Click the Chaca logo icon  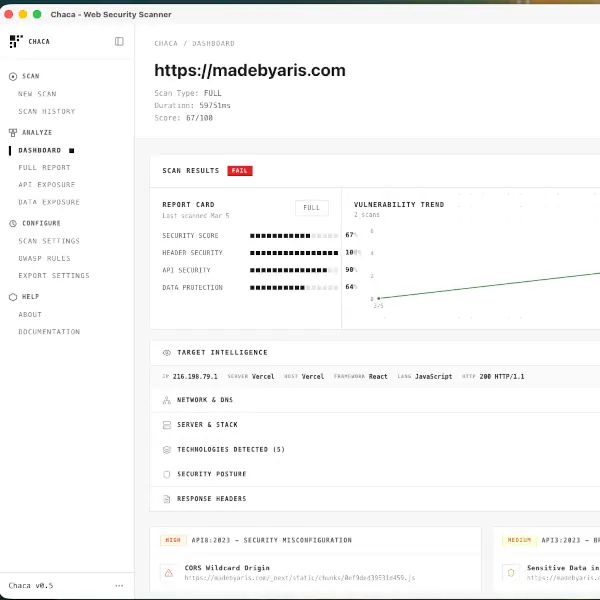[15, 42]
